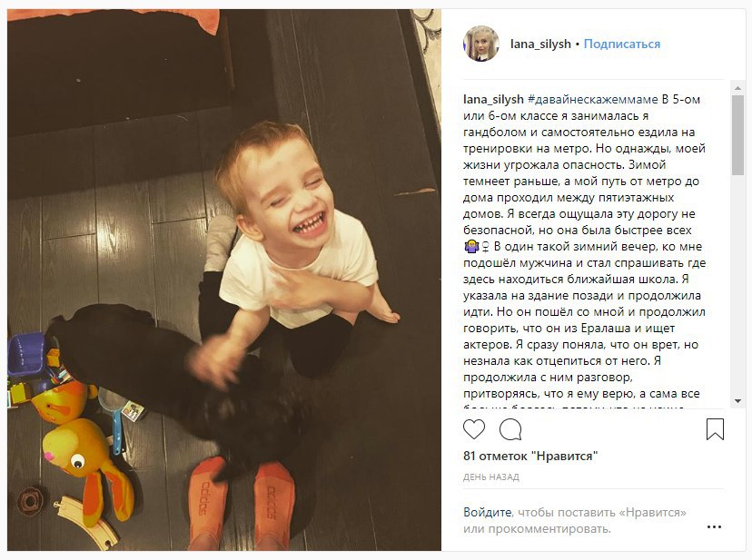The width and height of the screenshot is (752, 560).
Task: Click the caption scrollbar up arrow
Action: click(737, 88)
